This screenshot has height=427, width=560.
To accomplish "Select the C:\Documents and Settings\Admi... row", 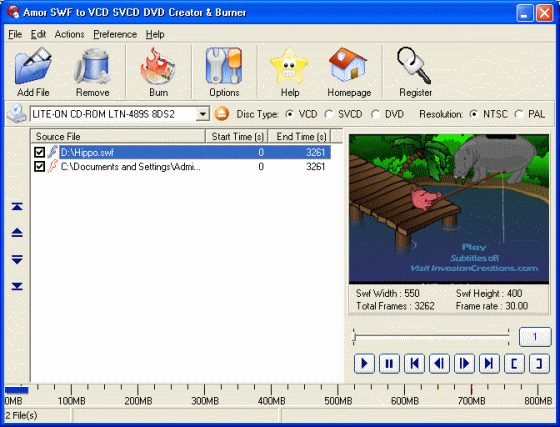I will pyautogui.click(x=181, y=166).
